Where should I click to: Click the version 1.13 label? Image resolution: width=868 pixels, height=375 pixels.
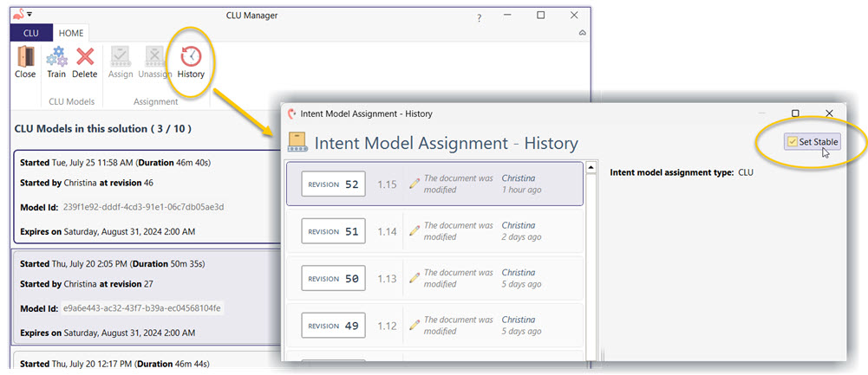pos(387,279)
